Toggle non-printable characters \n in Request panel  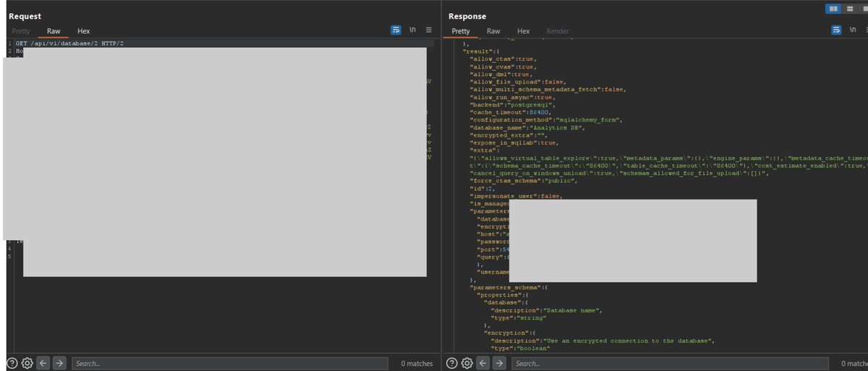point(412,30)
